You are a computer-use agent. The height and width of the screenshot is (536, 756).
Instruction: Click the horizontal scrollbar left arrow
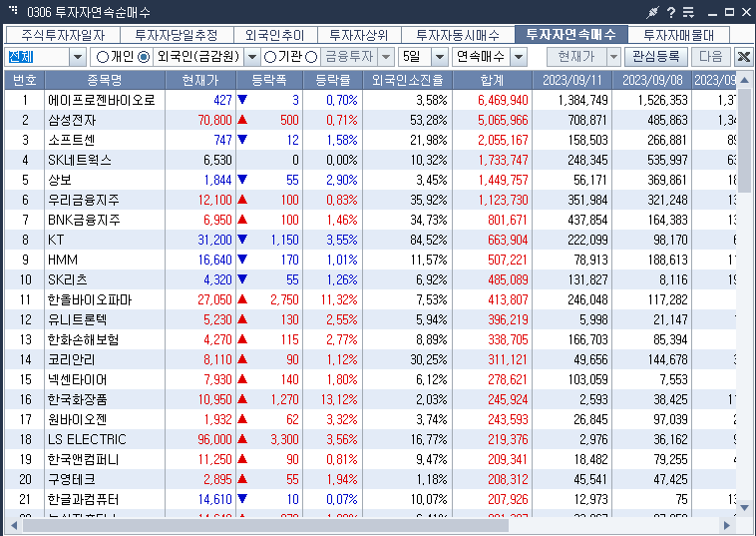pos(14,525)
